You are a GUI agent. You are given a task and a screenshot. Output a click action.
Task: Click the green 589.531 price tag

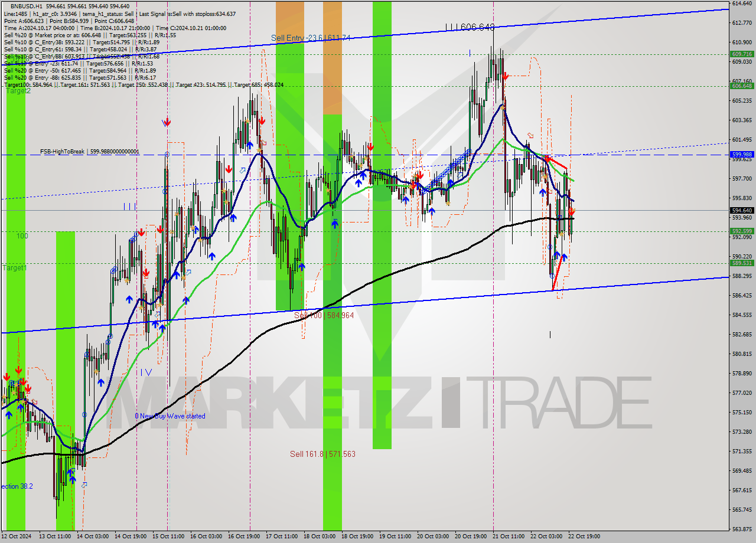pos(742,263)
